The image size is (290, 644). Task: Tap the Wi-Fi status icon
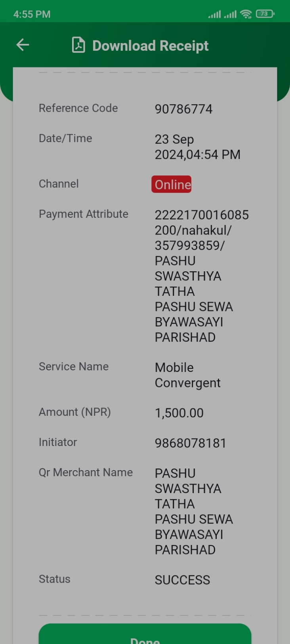(246, 14)
